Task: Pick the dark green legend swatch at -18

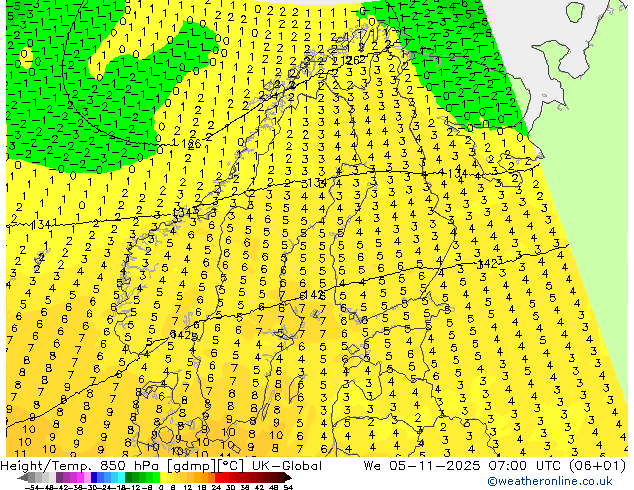Action: 129,478
